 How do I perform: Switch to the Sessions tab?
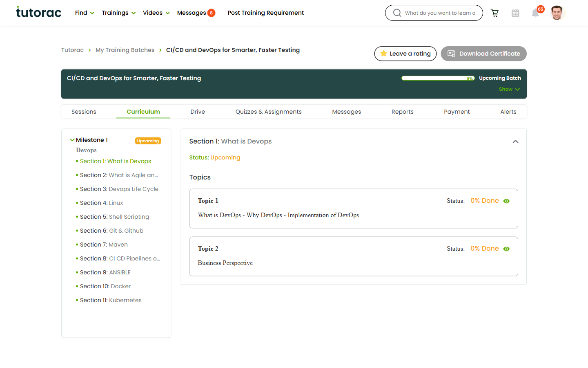84,112
